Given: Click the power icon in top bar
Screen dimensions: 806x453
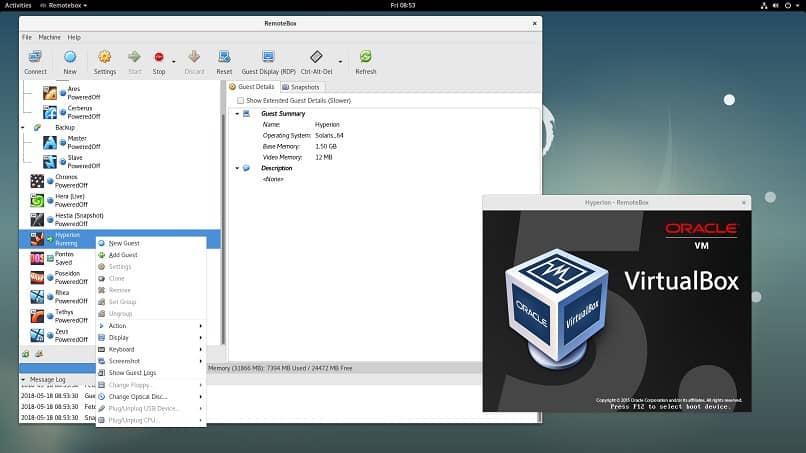Looking at the screenshot, I should (787, 6).
